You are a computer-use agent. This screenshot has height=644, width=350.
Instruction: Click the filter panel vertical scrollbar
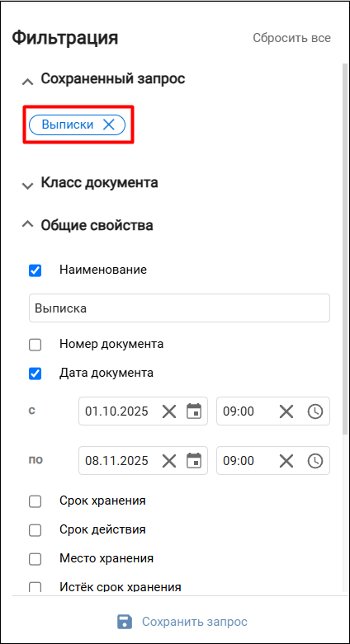pyautogui.click(x=345, y=249)
